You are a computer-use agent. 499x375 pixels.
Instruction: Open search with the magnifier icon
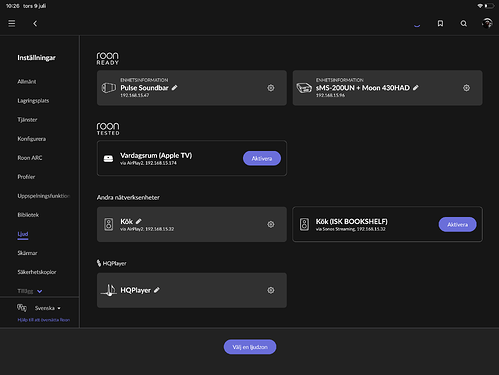click(x=464, y=23)
